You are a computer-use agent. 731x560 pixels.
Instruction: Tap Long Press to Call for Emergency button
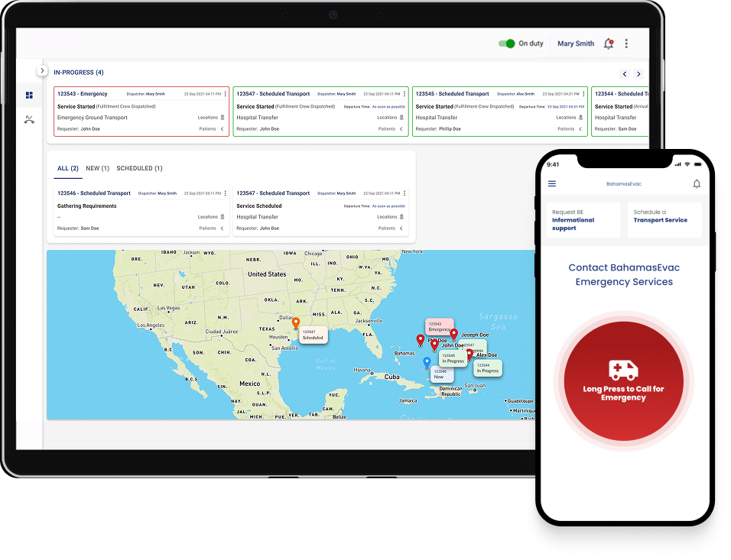(x=624, y=381)
